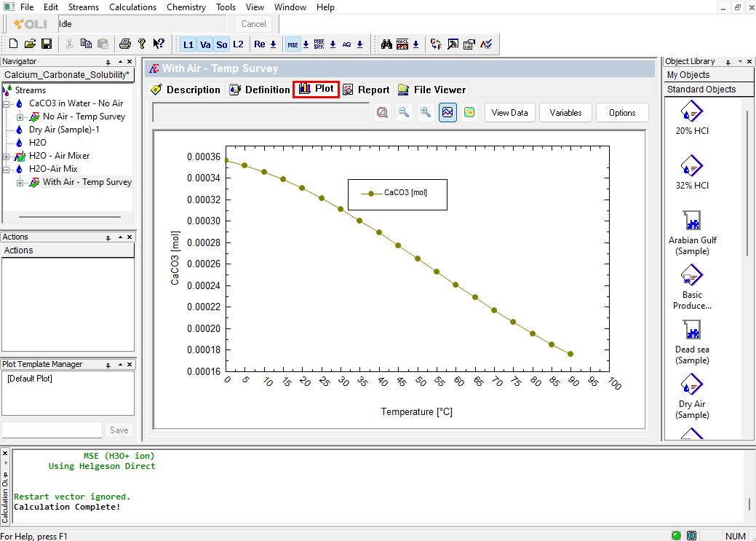Click the hammer tool icon in the toolbar
The width and height of the screenshot is (756, 541).
click(x=453, y=44)
